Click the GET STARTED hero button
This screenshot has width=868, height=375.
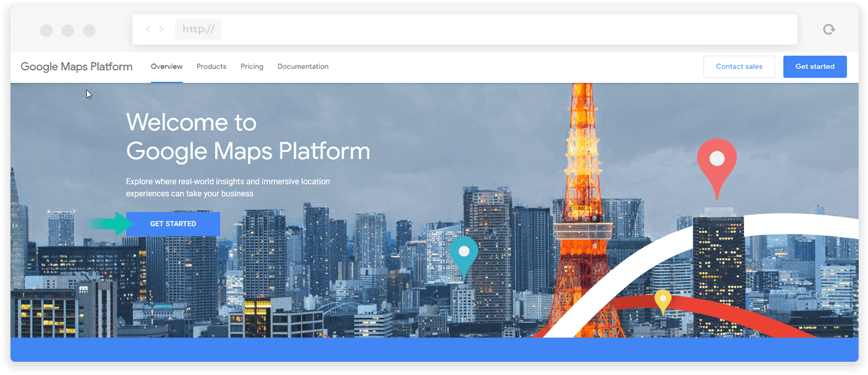tap(173, 224)
